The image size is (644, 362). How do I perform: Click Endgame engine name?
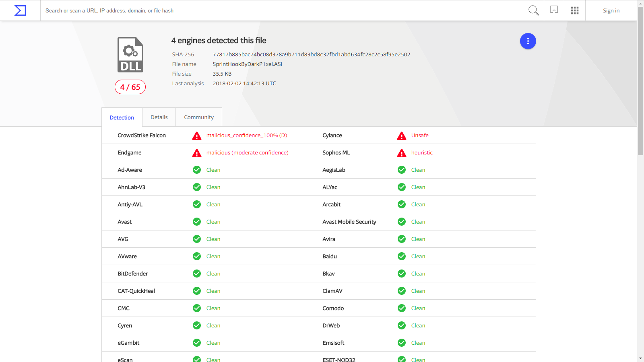[130, 153]
